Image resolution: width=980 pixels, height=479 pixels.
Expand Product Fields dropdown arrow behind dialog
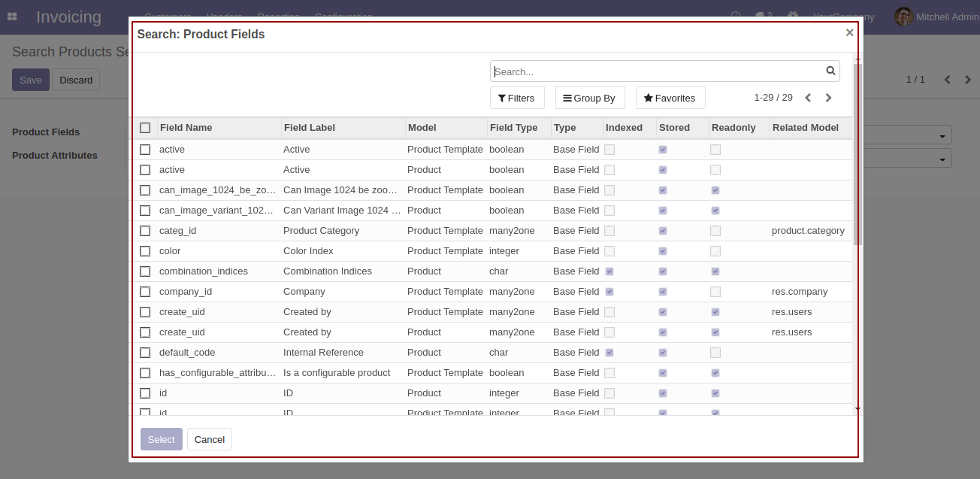coord(942,137)
